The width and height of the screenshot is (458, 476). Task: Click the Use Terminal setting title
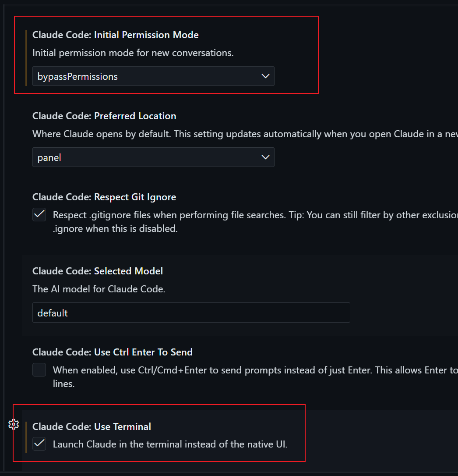(92, 427)
